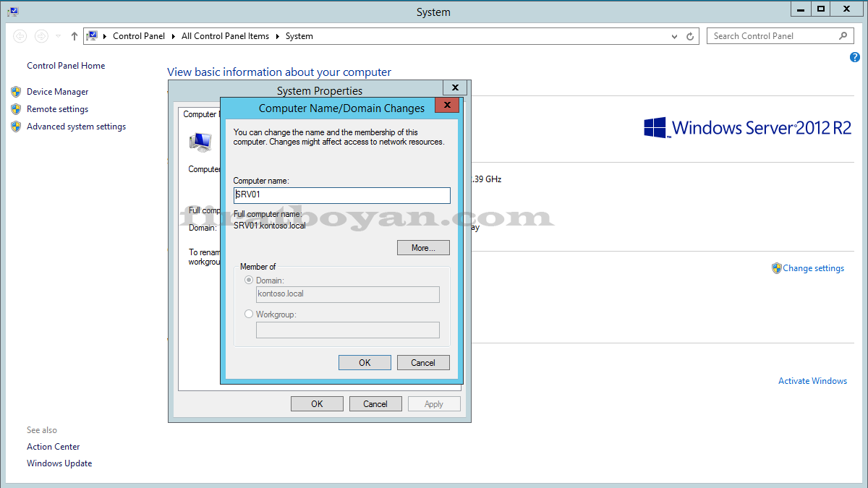Image resolution: width=868 pixels, height=488 pixels.
Task: Click the shield icon beside Remote settings
Action: click(x=16, y=109)
